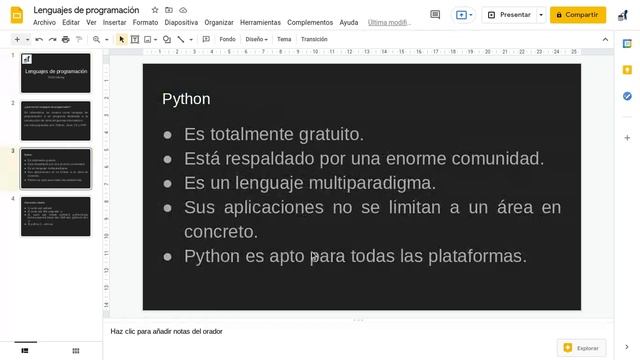This screenshot has height=360, width=640.
Task: Open Google Tasks side panel
Action: click(627, 96)
